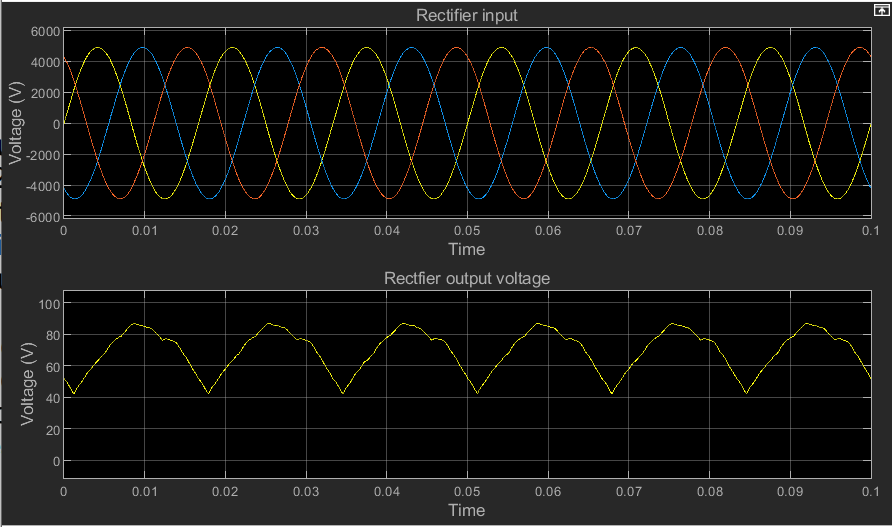Click the -4000 tick label on the input plot

(43, 187)
